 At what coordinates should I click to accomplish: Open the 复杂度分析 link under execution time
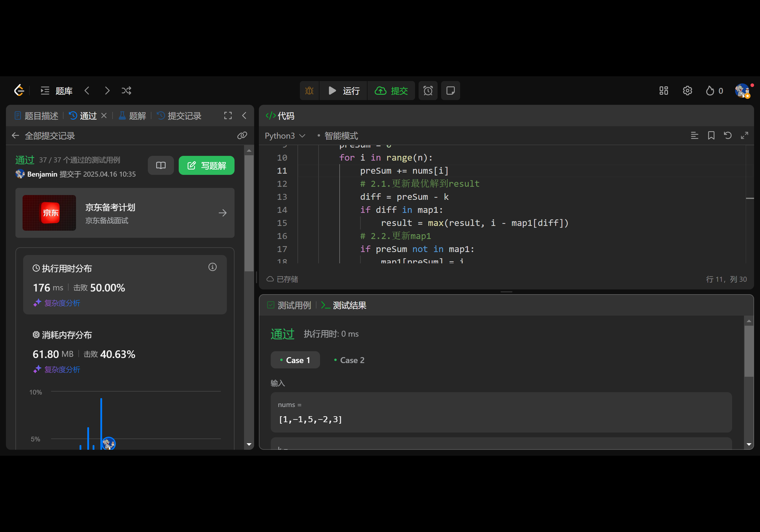click(x=62, y=303)
